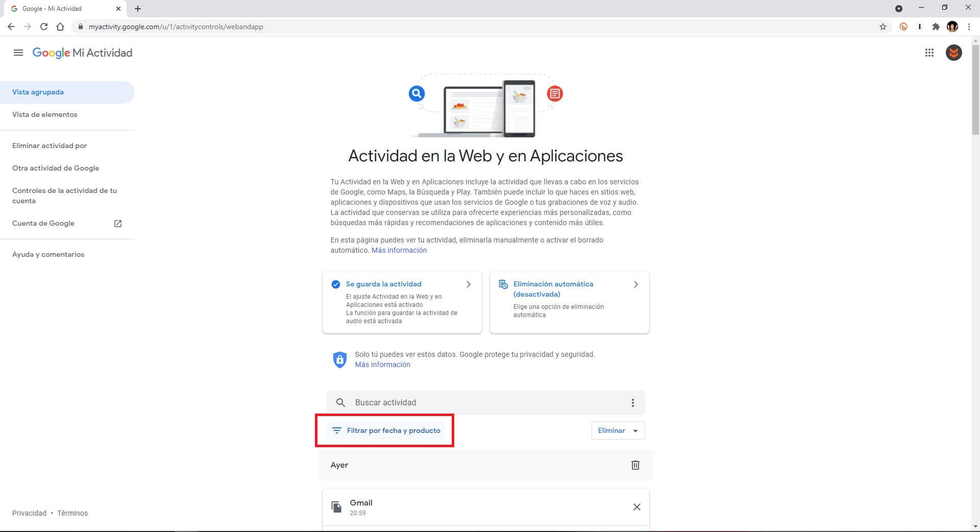Close the Google - Mi Actividad tab
Viewport: 980px width, 532px height.
click(118, 9)
